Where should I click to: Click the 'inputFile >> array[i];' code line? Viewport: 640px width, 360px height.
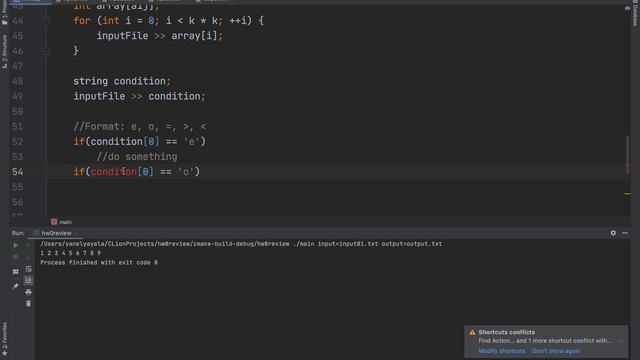coord(160,36)
